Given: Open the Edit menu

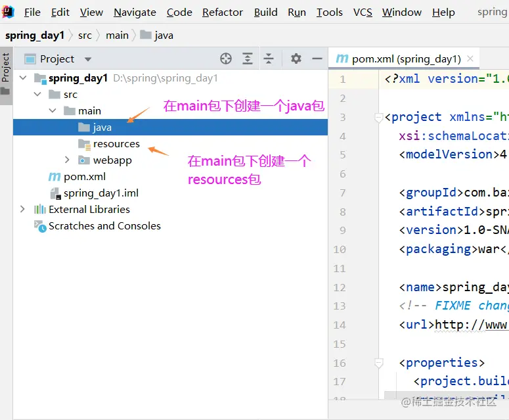Looking at the screenshot, I should pyautogui.click(x=60, y=12).
